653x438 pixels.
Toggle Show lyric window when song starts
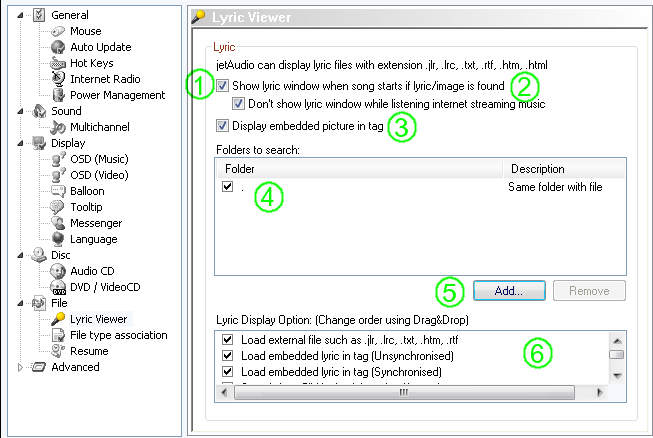pos(222,86)
